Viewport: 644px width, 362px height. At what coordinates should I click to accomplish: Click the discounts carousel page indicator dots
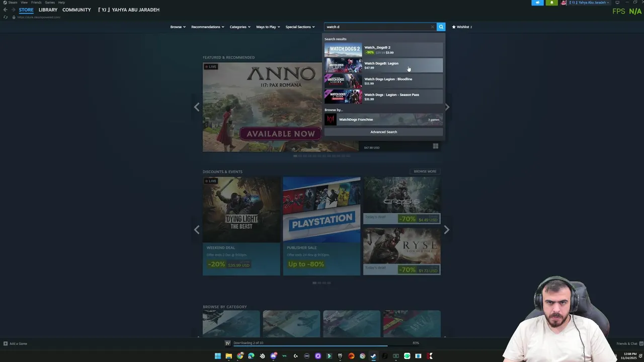point(322,283)
